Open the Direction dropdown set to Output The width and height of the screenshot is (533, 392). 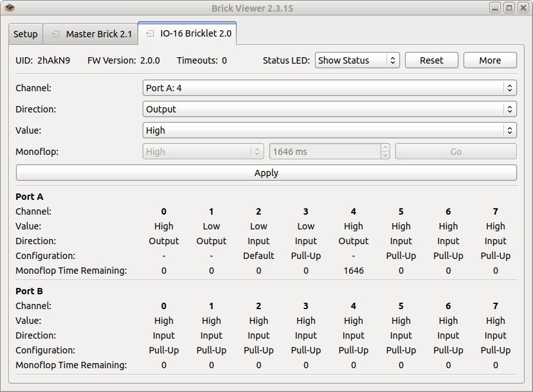(x=329, y=109)
